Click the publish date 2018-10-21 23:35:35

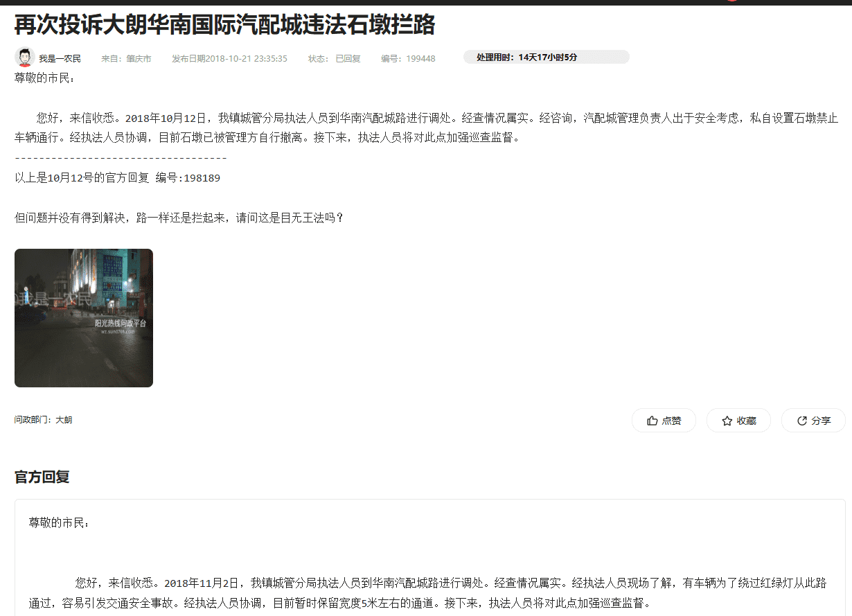[229, 59]
